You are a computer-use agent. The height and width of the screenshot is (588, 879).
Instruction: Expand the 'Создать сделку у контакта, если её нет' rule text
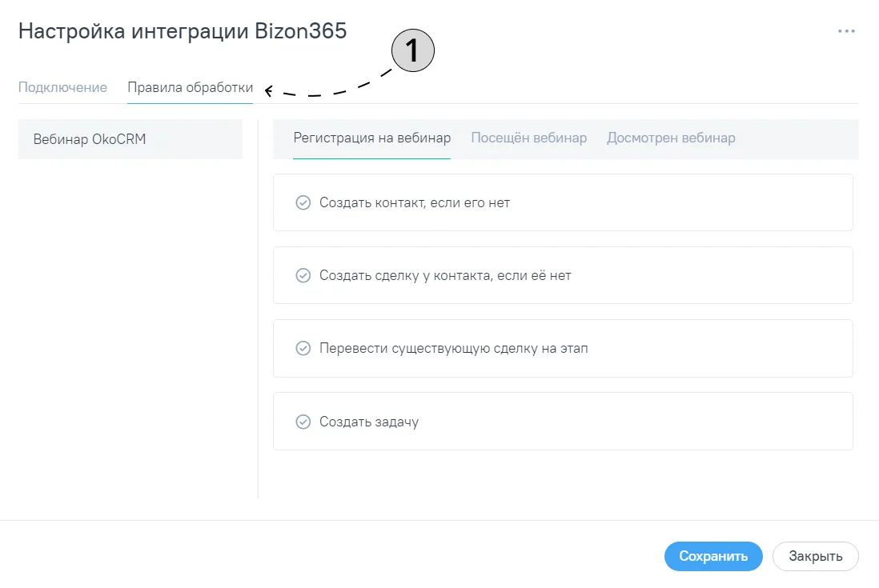tap(445, 275)
